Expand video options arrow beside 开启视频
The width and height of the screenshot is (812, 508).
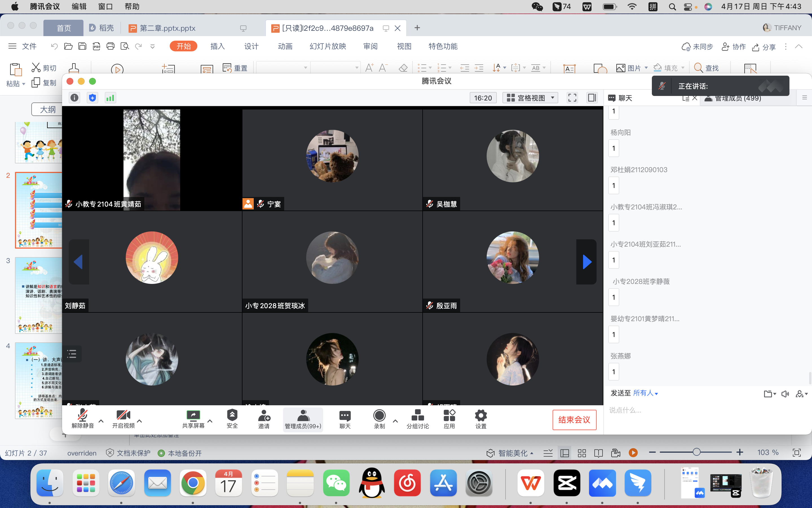(x=140, y=421)
